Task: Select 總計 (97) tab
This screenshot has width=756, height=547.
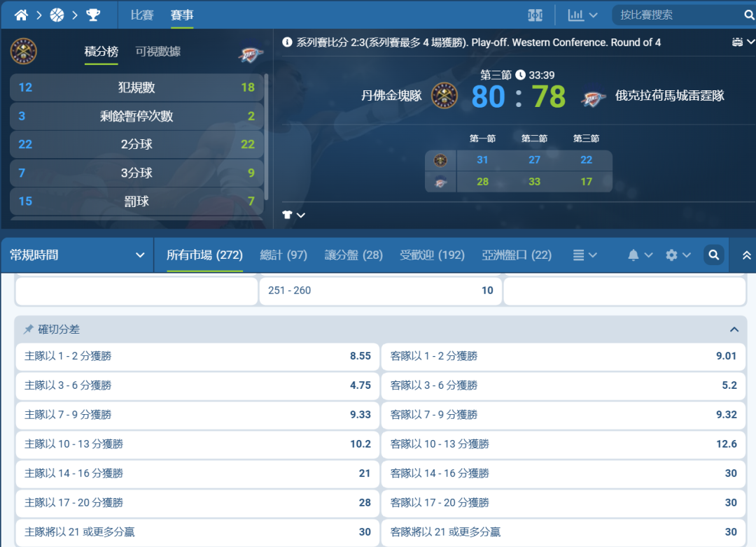Action: coord(283,255)
